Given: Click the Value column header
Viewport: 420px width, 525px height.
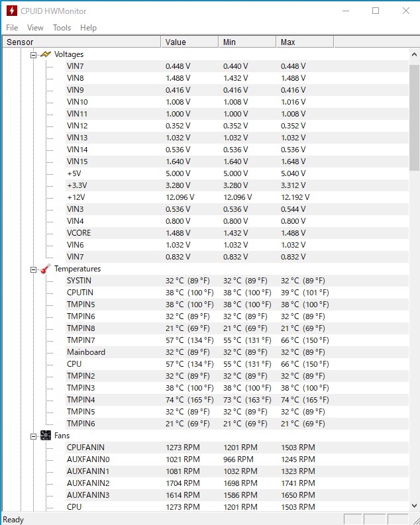Looking at the screenshot, I should [x=189, y=42].
